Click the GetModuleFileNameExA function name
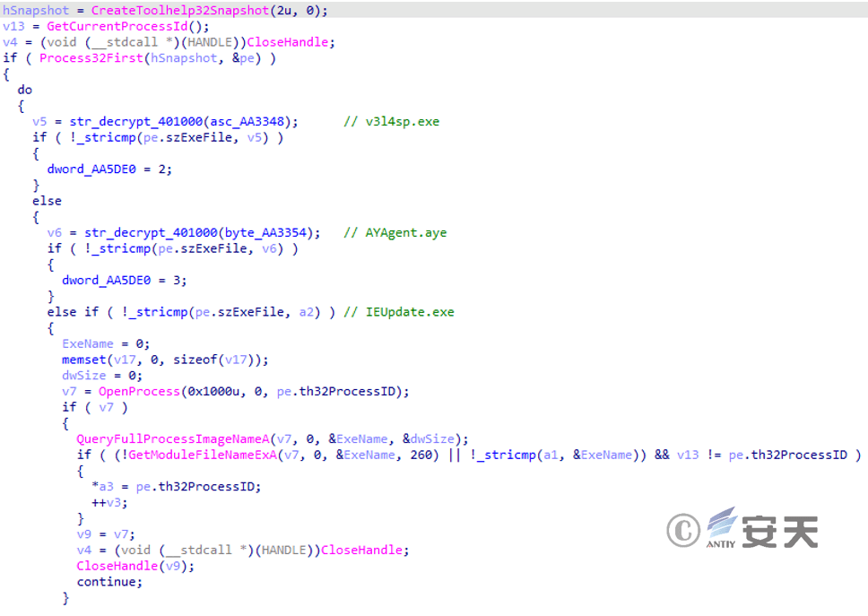The image size is (868, 616). 202,455
